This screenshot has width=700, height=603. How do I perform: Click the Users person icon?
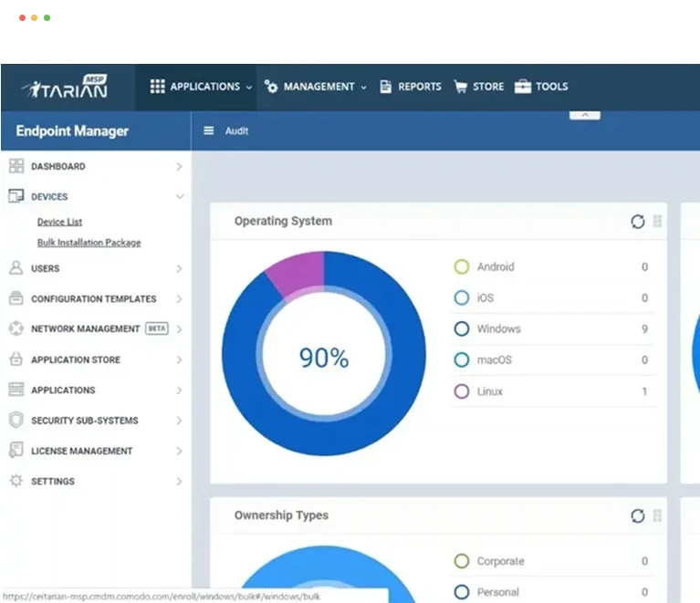click(16, 268)
